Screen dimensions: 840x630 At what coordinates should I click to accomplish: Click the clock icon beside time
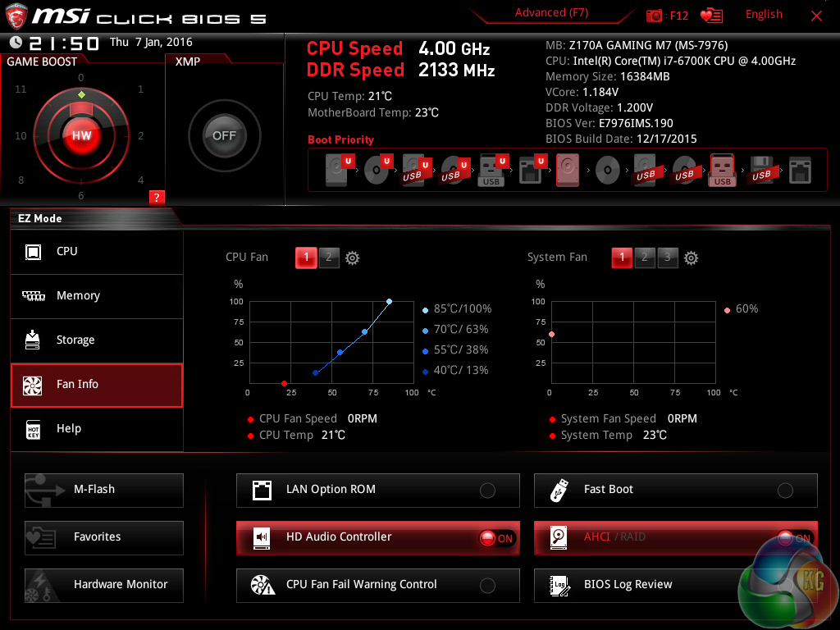point(16,42)
